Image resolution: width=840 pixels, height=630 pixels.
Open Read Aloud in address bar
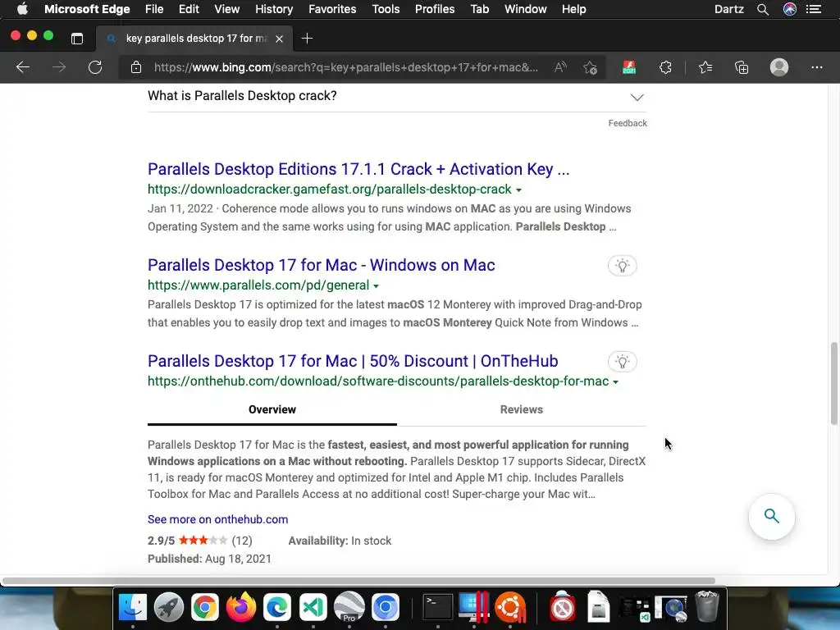[x=560, y=67]
